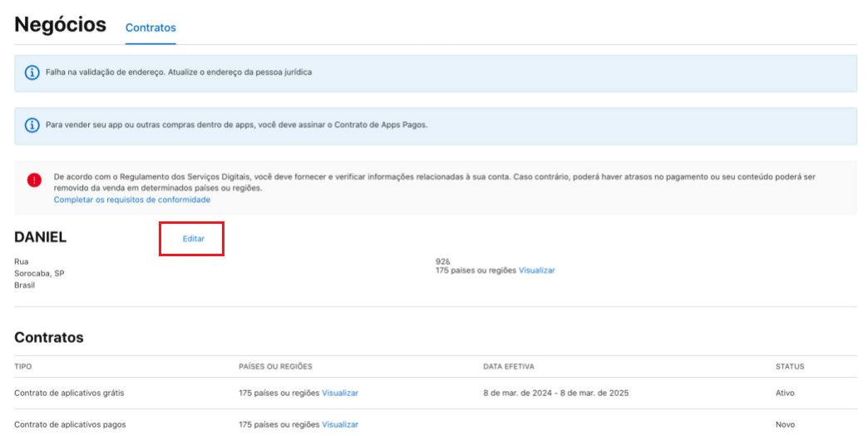Click Visualizar beside 175 países under DANIEL
This screenshot has width=868, height=436.
pyautogui.click(x=536, y=270)
